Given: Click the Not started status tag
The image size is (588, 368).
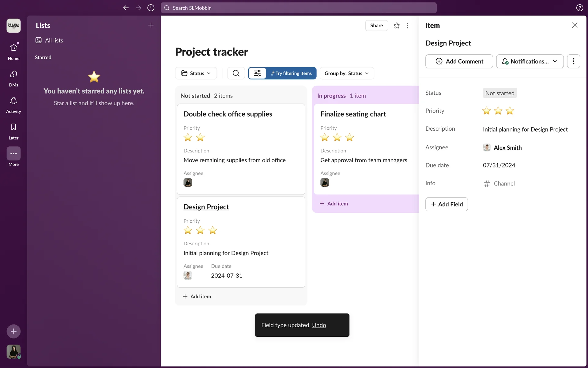Looking at the screenshot, I should pyautogui.click(x=500, y=93).
